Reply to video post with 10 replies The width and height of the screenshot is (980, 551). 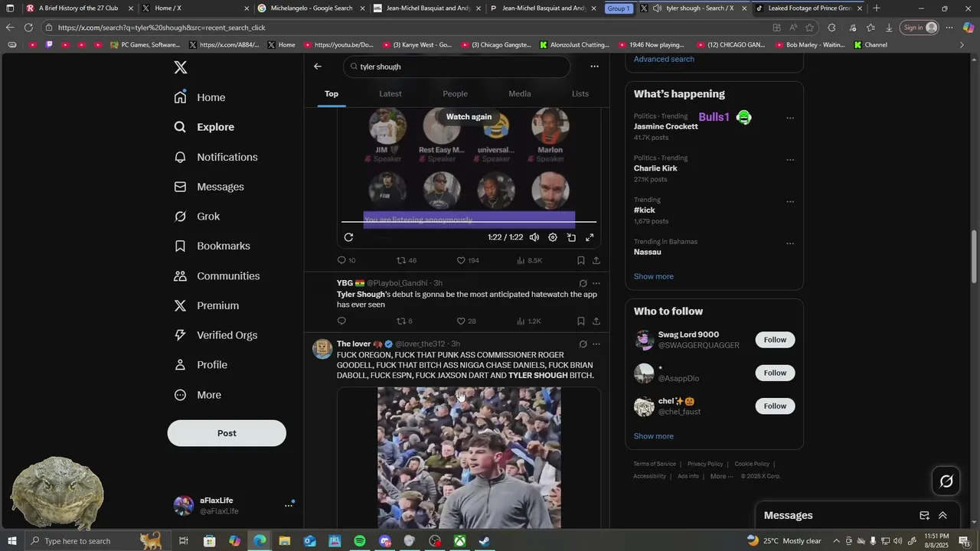(346, 260)
